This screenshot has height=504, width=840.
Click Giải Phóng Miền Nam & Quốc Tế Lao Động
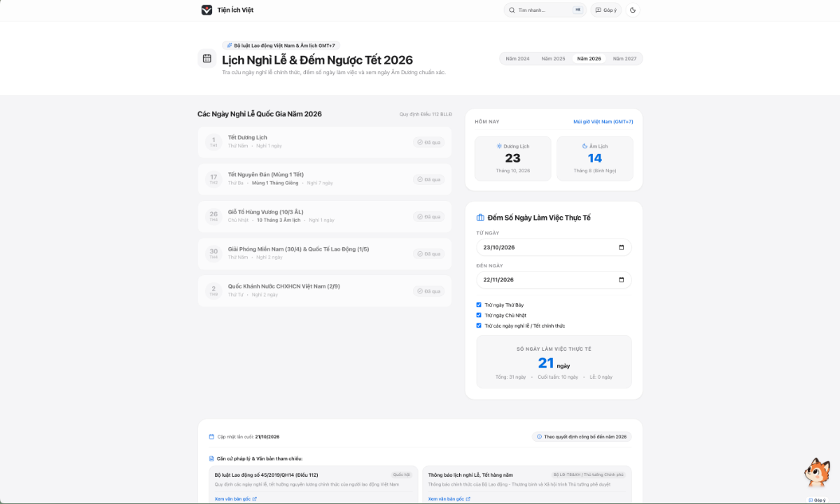[325, 253]
